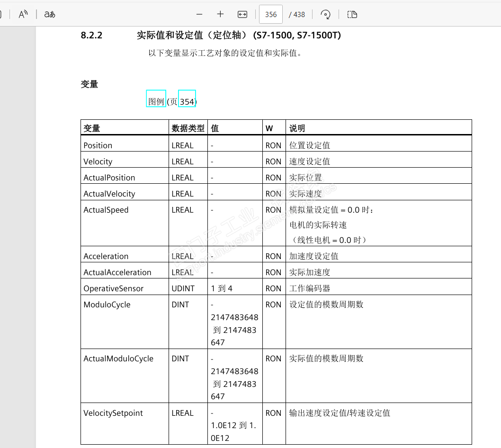Select the ModuloCycle variable cell
501x448 pixels.
click(125, 322)
